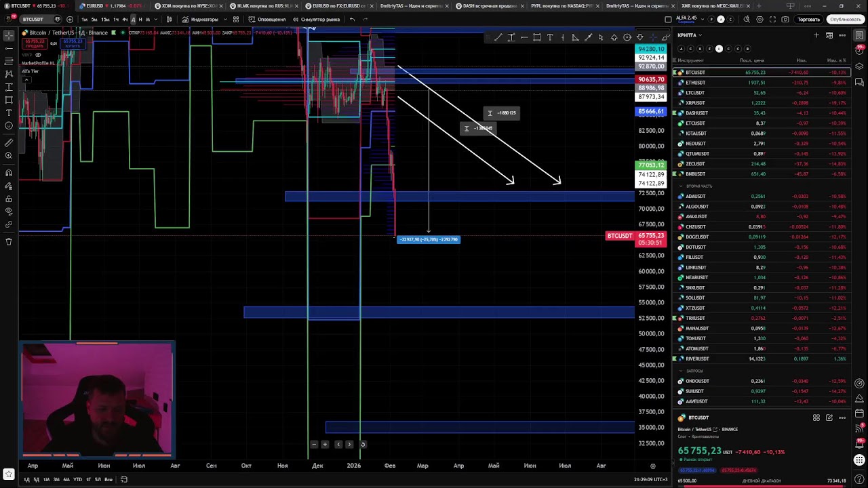Viewport: 868px width, 488px height.
Task: Switch to the XMR покупка по MEXC tab
Action: coord(715,6)
